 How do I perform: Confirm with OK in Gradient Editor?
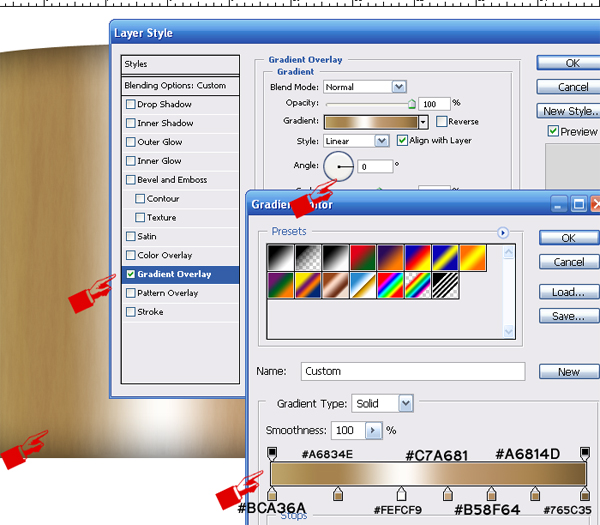pos(569,238)
